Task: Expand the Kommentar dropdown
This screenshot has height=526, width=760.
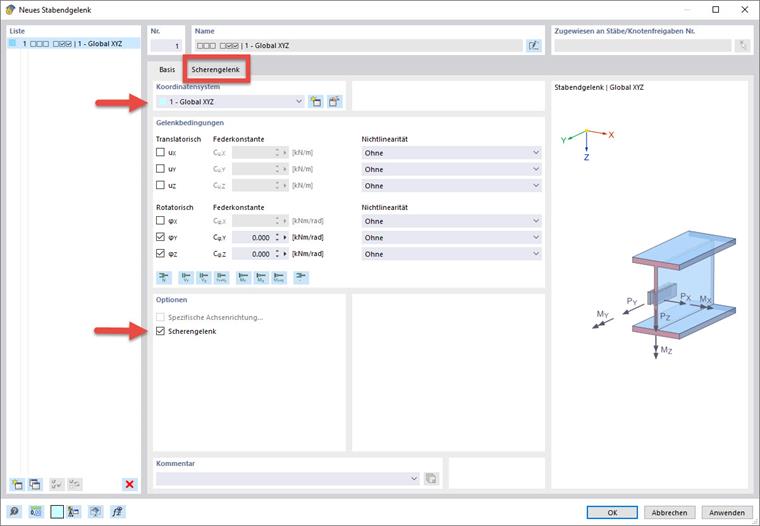Action: click(414, 478)
